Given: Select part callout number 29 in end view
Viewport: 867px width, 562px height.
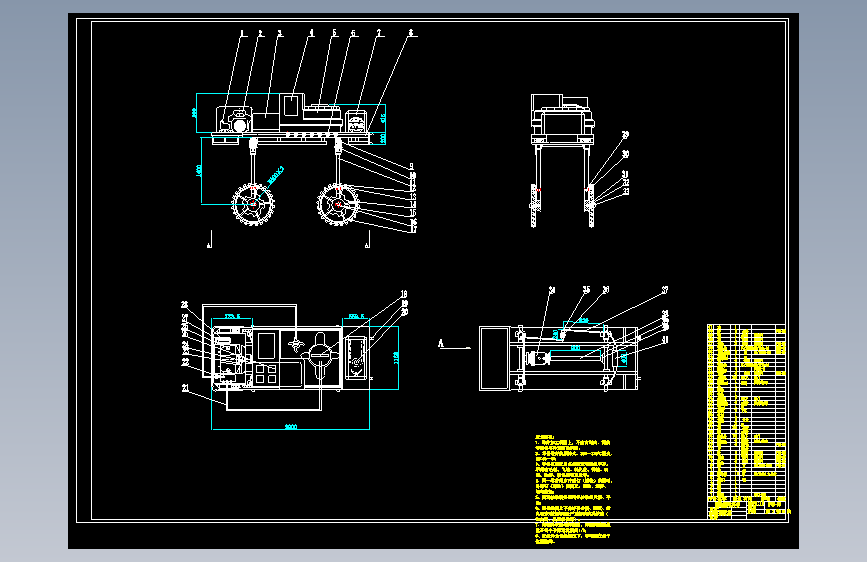Looking at the screenshot, I should 625,135.
